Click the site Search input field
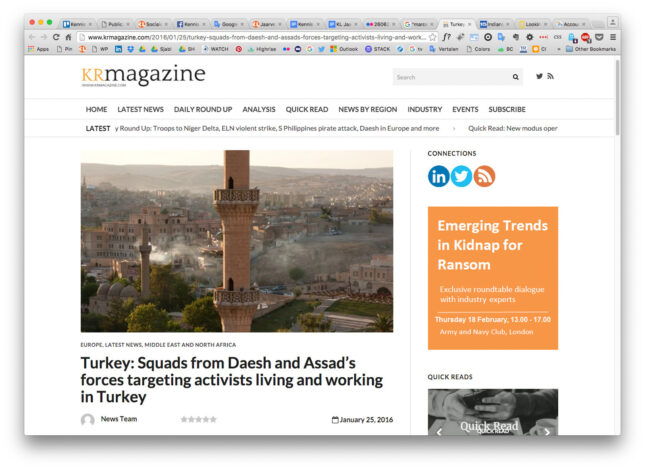Image resolution: width=645 pixels, height=470 pixels. point(450,77)
